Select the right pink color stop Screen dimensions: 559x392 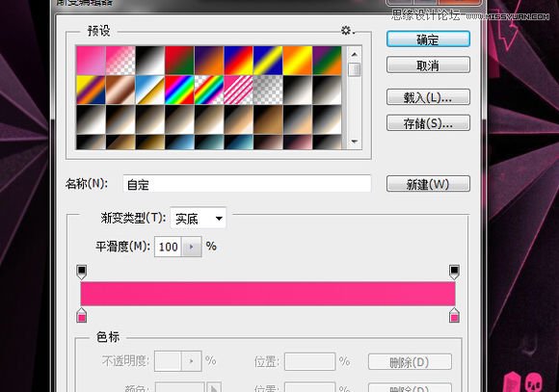[454, 315]
